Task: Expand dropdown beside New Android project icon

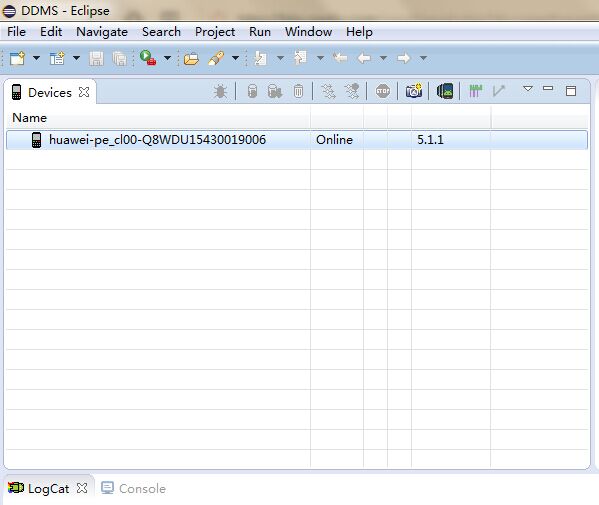Action: [76, 58]
